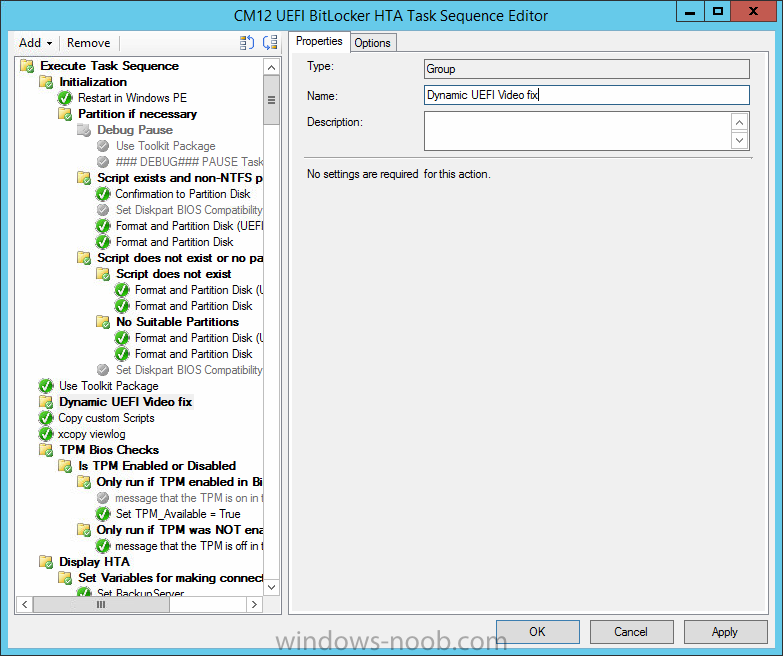
Task: Click the tree scroll up arrow
Action: coord(271,67)
